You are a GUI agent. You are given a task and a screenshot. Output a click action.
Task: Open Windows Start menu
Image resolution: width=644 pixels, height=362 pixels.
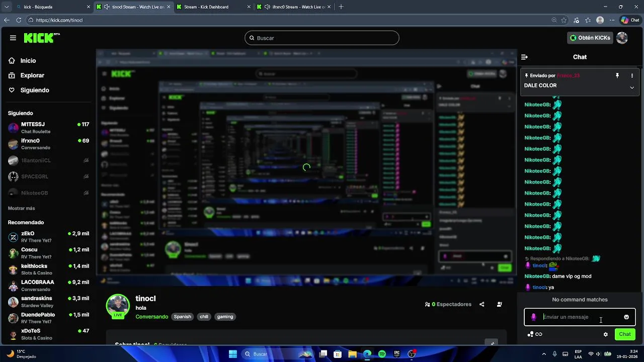(233, 354)
